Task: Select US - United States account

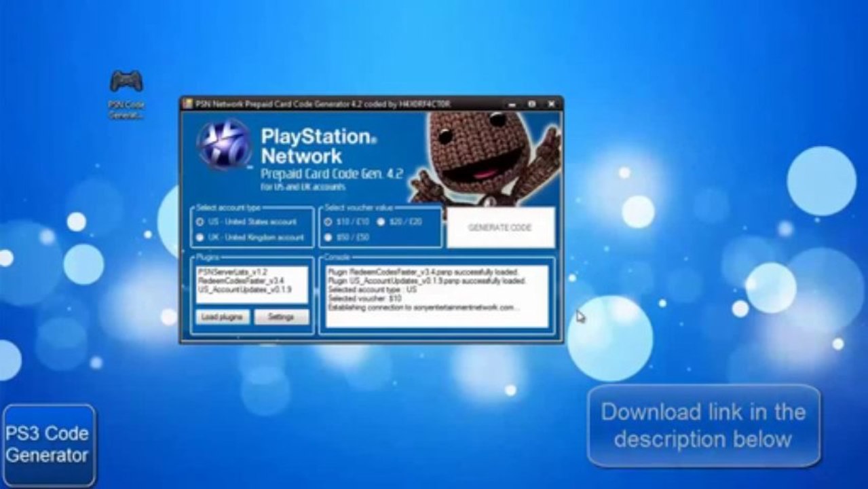Action: coord(247,222)
